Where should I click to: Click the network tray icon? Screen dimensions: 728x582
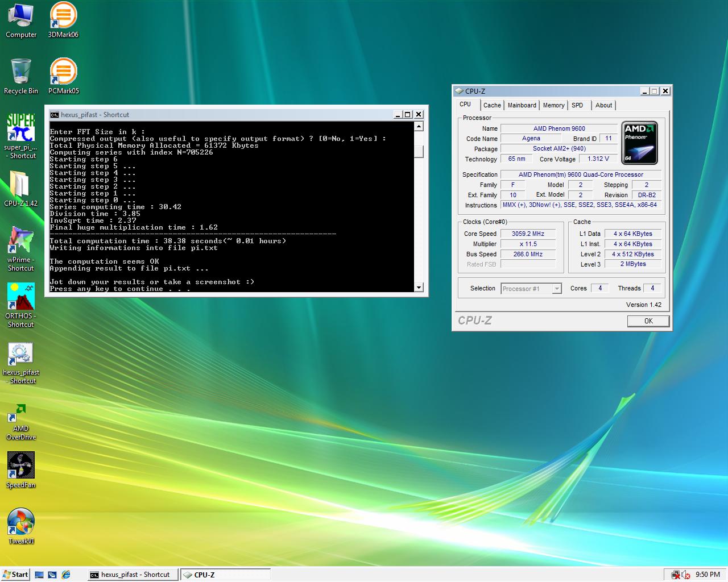point(676,575)
